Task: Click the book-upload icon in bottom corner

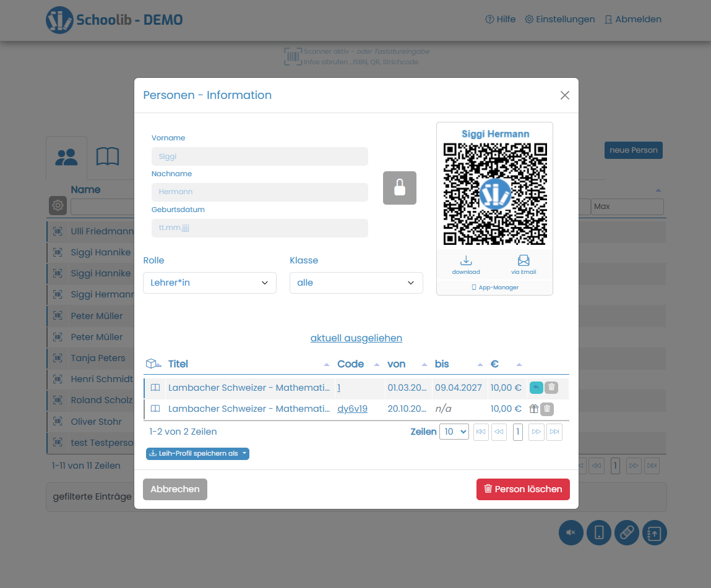Action: (654, 532)
